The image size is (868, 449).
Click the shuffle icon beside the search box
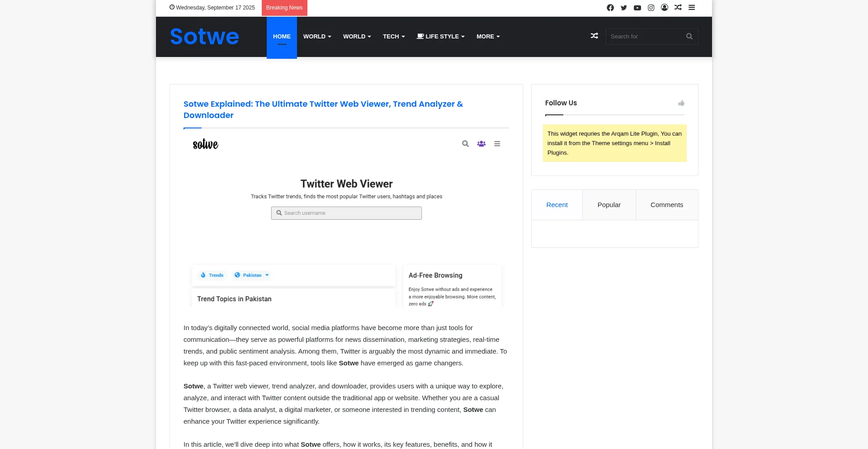[594, 36]
